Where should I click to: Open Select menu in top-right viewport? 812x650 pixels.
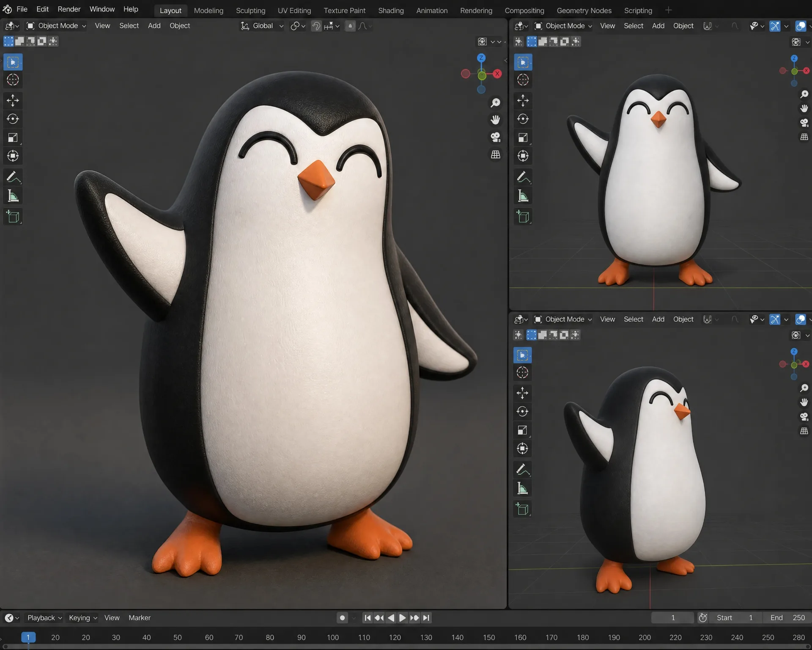point(633,26)
